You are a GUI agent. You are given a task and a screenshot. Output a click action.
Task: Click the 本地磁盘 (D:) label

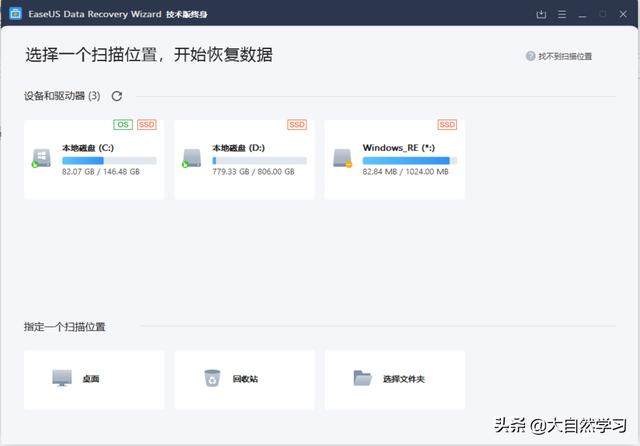pyautogui.click(x=238, y=148)
